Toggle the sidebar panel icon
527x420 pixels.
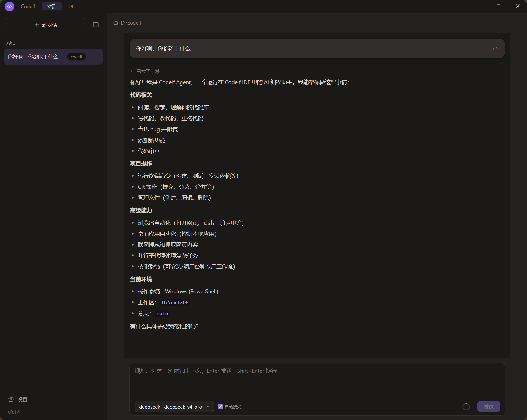tap(96, 25)
